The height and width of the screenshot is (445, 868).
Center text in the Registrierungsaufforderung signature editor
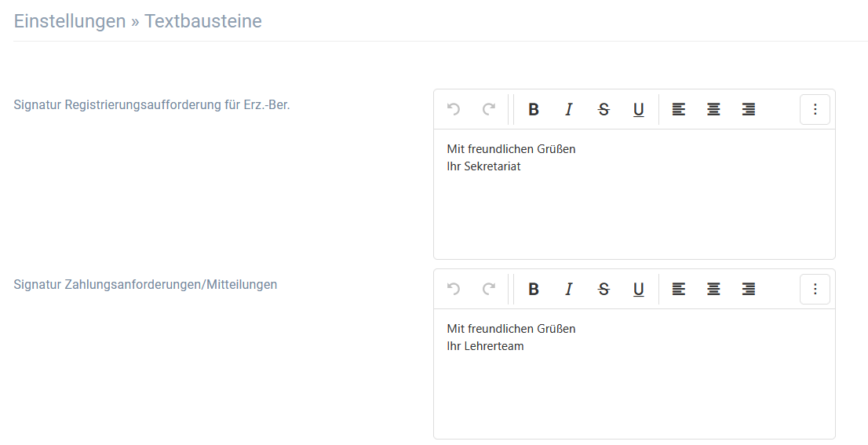click(713, 110)
